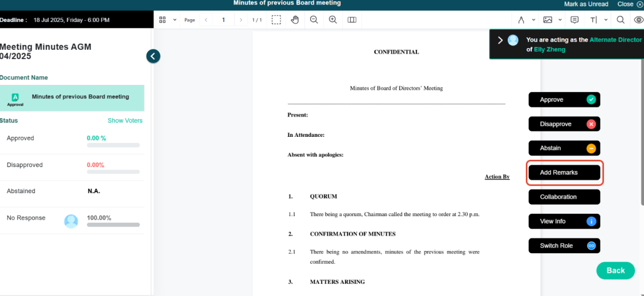
Task: Click the green Back button
Action: [x=615, y=270]
